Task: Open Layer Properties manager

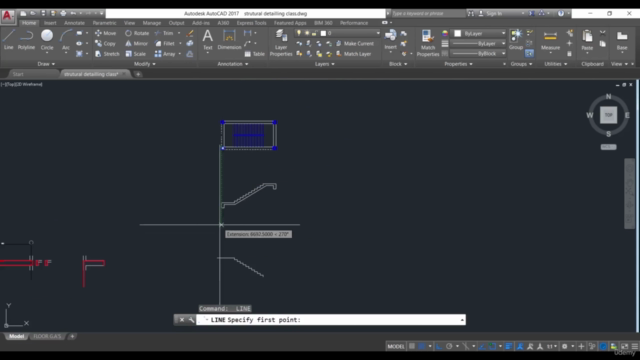Action: click(281, 42)
